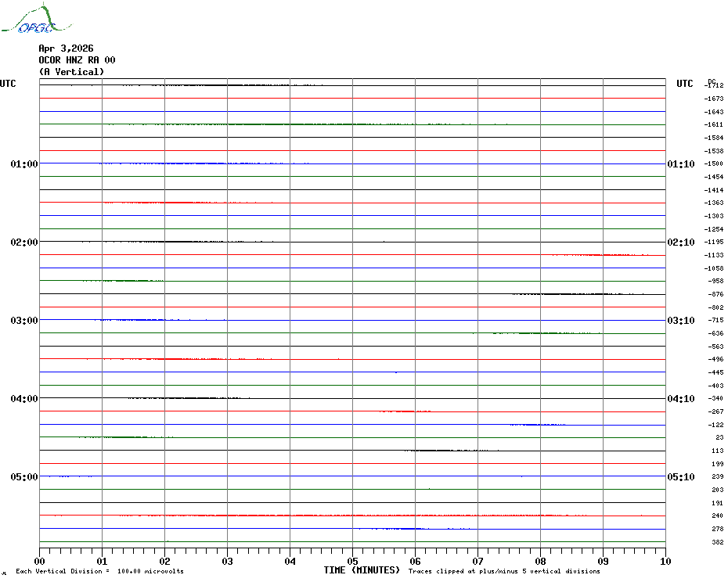
Task: Click the OFGC logo in the corner
Action: click(x=28, y=20)
